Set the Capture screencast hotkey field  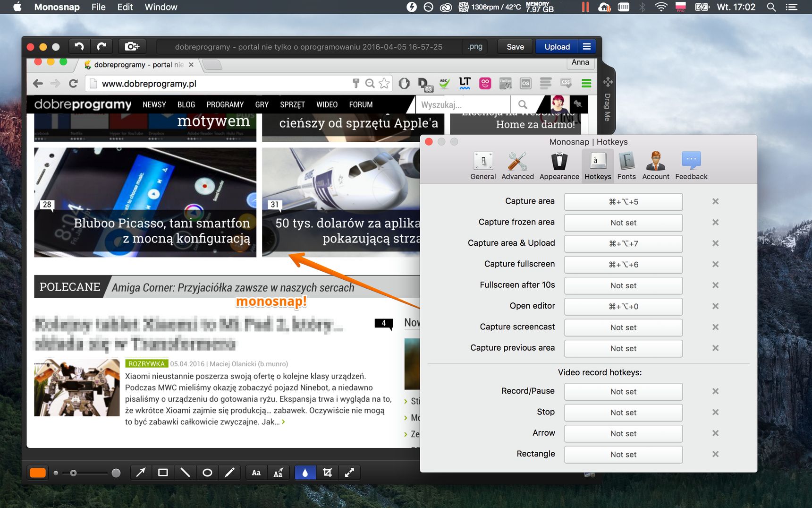(x=623, y=327)
